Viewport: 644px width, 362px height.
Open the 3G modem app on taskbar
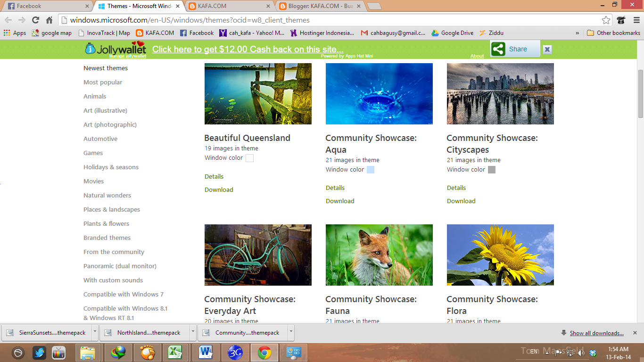point(235,353)
